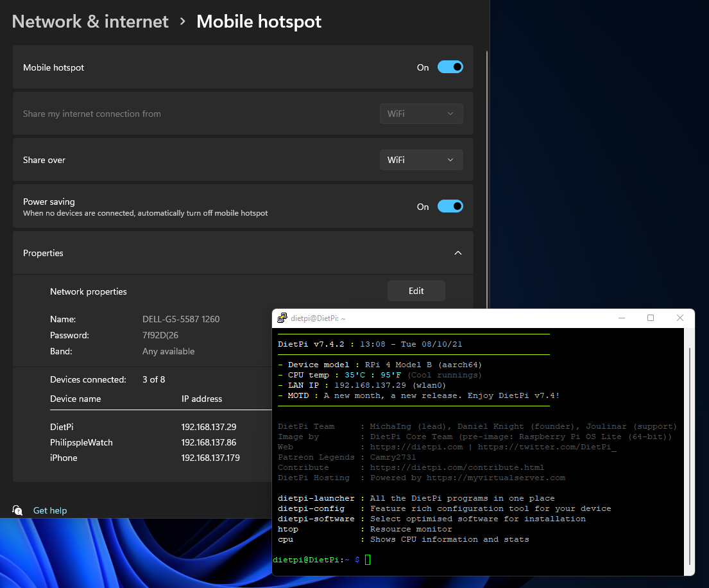Open the Share over WiFi dropdown
This screenshot has width=709, height=588.
pyautogui.click(x=421, y=160)
